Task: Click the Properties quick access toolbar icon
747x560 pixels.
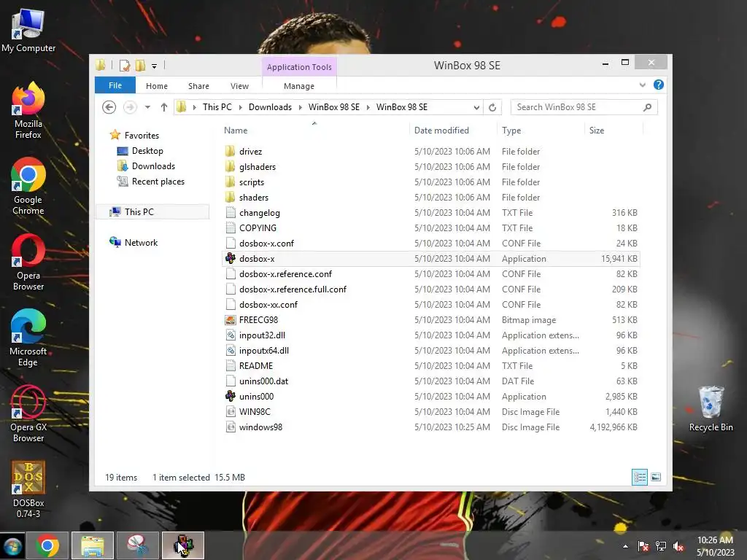Action: 125,65
